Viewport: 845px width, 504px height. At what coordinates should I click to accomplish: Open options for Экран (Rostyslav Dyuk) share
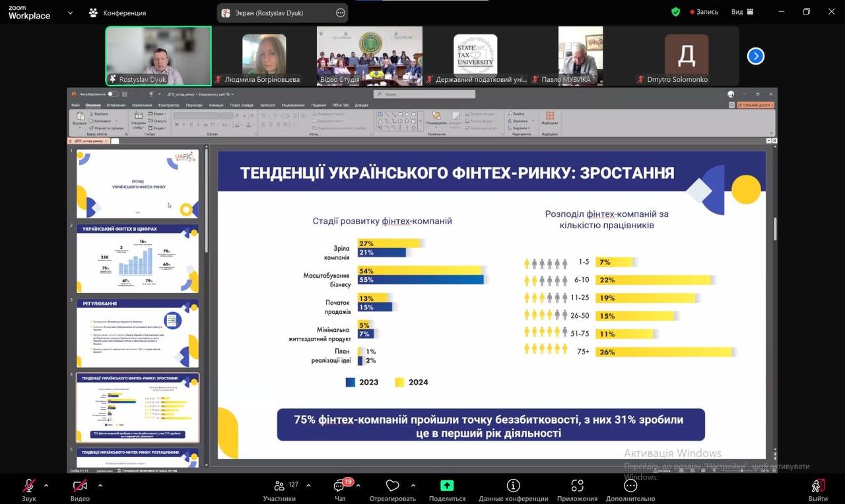tap(341, 13)
